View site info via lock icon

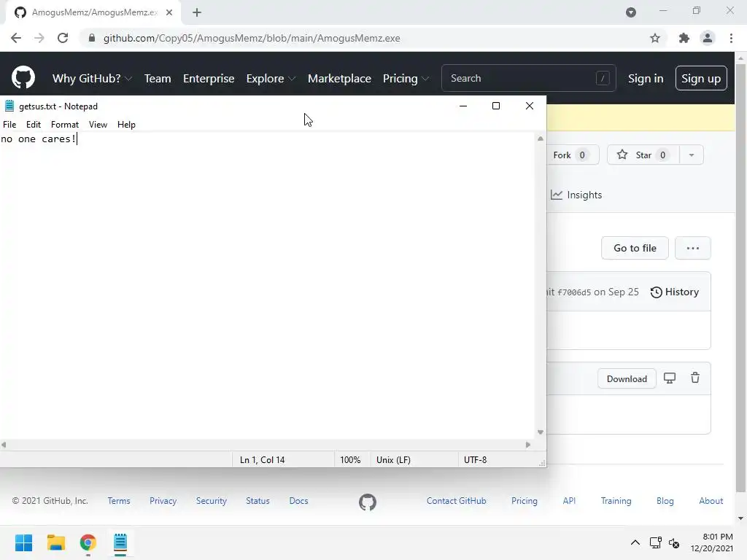[91, 38]
